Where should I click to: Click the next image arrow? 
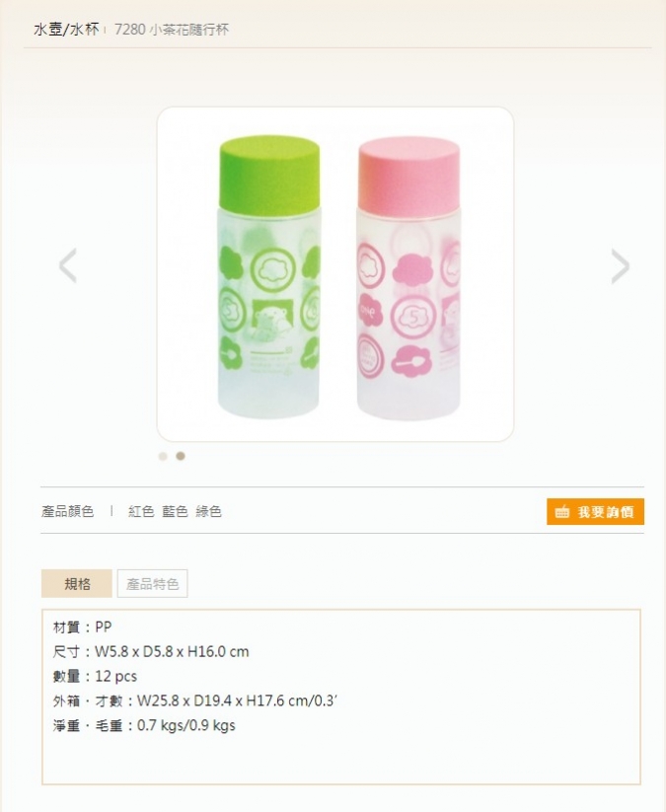[x=620, y=266]
